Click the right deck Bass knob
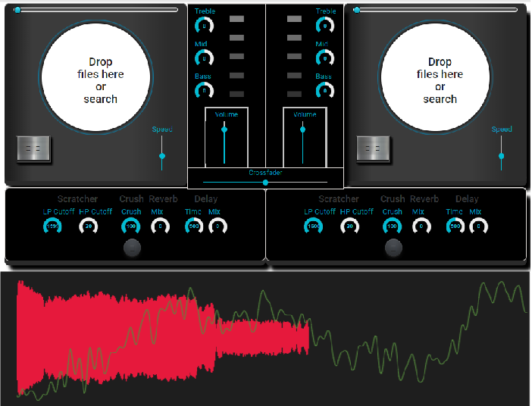The image size is (532, 406). coord(325,90)
